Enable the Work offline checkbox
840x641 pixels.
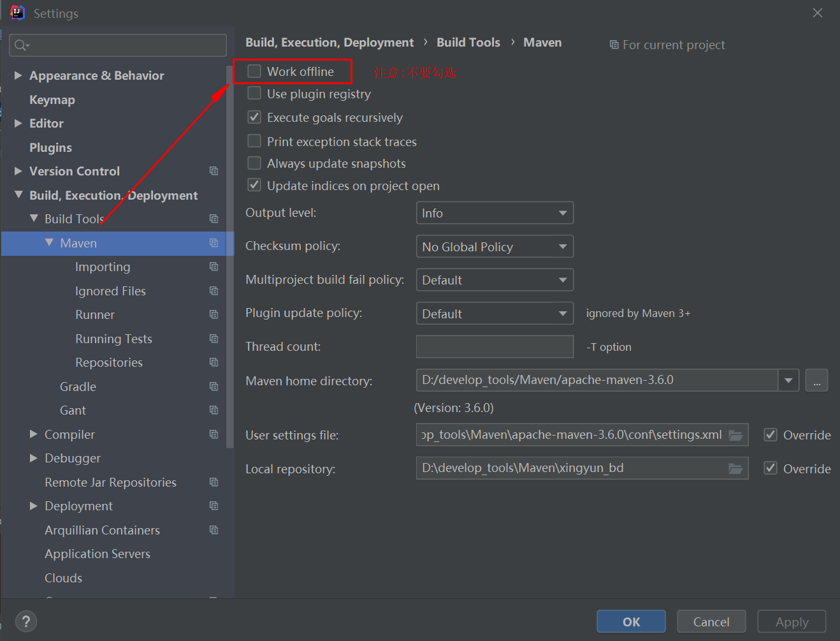[254, 71]
